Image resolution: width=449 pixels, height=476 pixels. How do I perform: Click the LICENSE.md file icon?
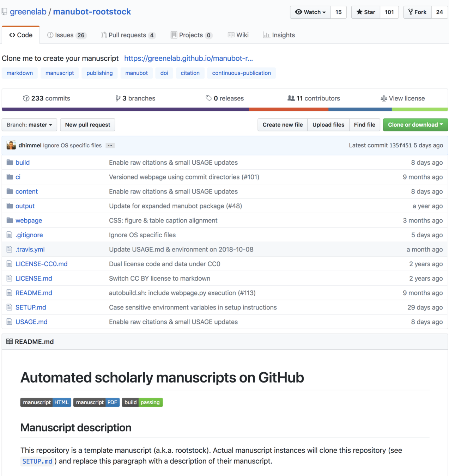(10, 278)
